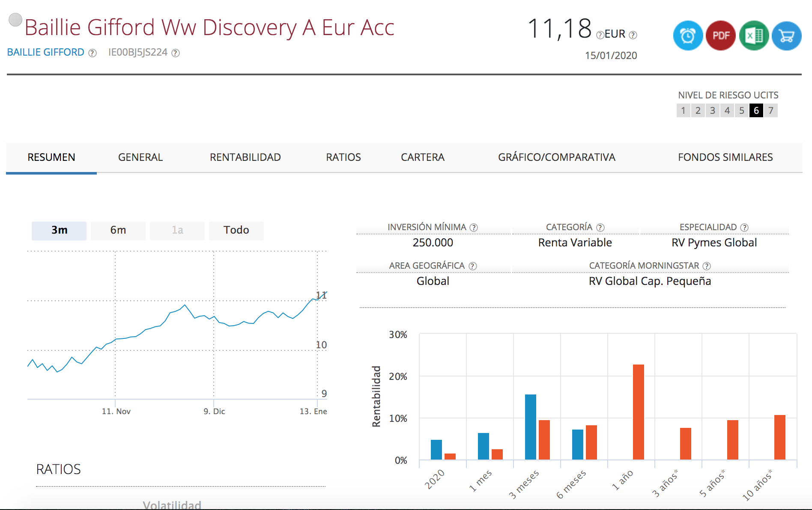This screenshot has width=812, height=510.
Task: Click help icon beside ISIN IE00BJ5JS224
Action: 176,53
